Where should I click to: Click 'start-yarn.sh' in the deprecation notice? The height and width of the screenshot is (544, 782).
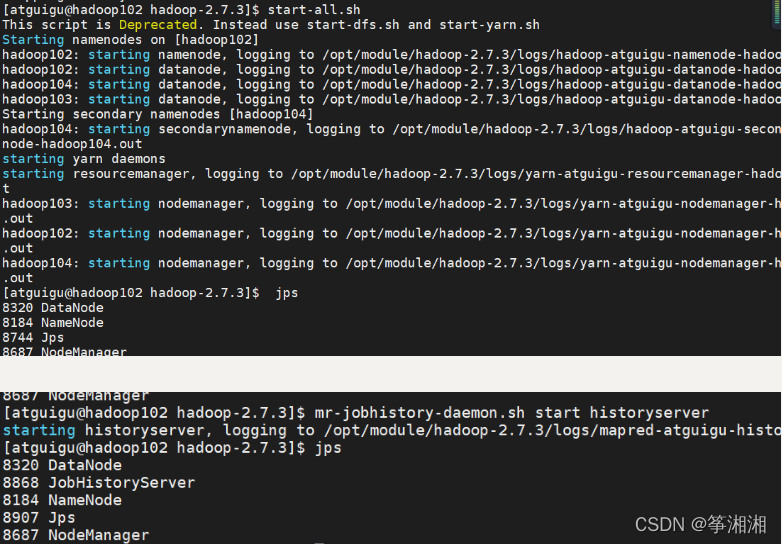(489, 25)
